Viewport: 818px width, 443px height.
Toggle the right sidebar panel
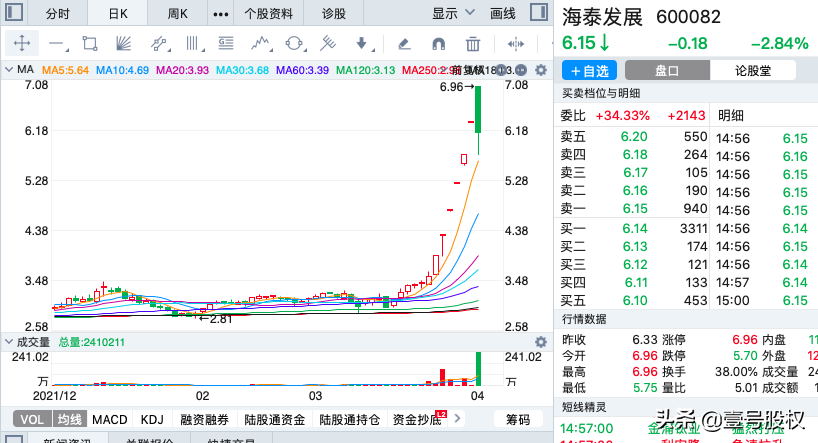(x=536, y=13)
